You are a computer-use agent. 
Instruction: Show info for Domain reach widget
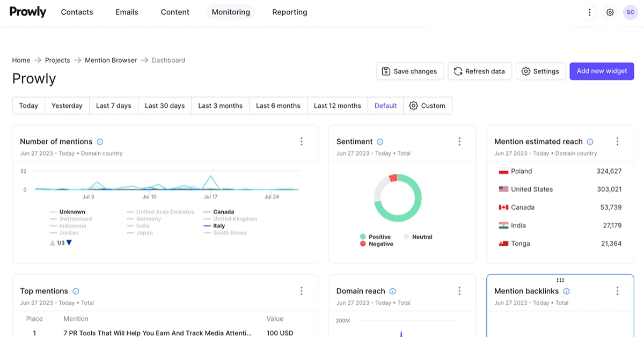393,291
